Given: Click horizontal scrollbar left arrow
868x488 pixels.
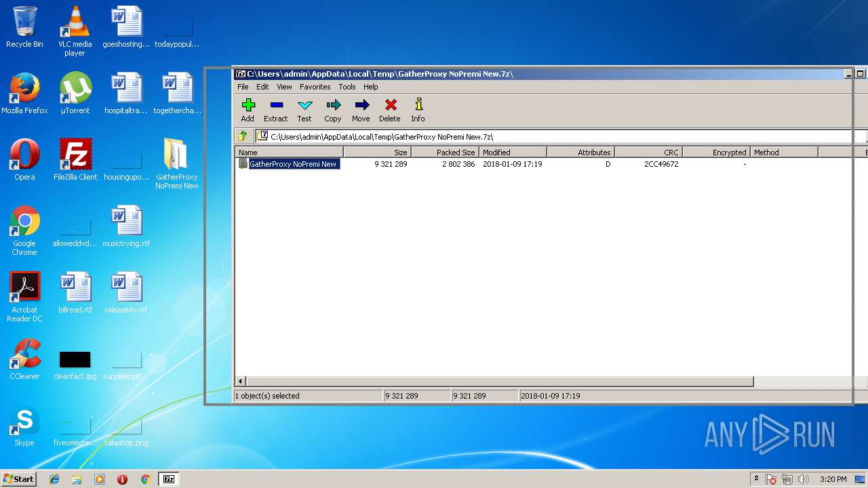Looking at the screenshot, I should coord(240,382).
